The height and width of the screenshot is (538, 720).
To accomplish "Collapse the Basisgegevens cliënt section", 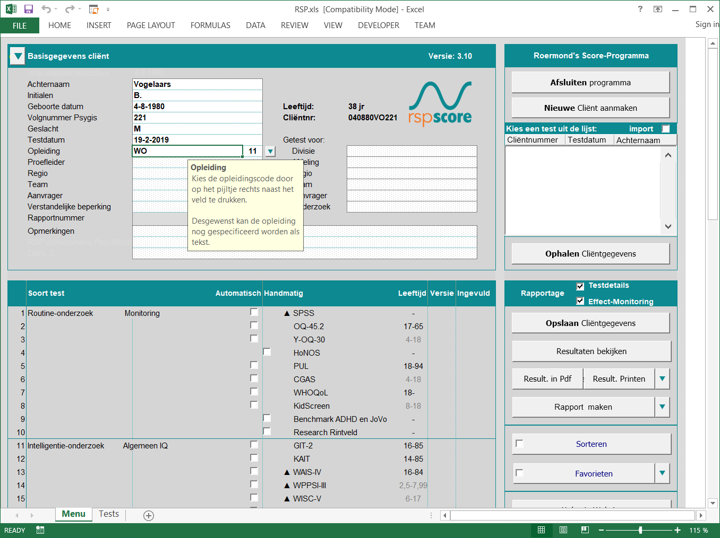I will (17, 56).
